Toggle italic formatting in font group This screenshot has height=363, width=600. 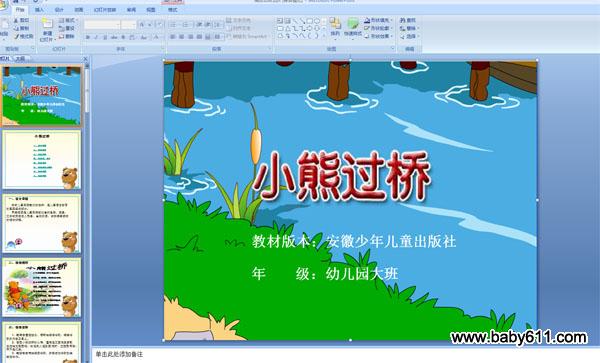click(96, 37)
